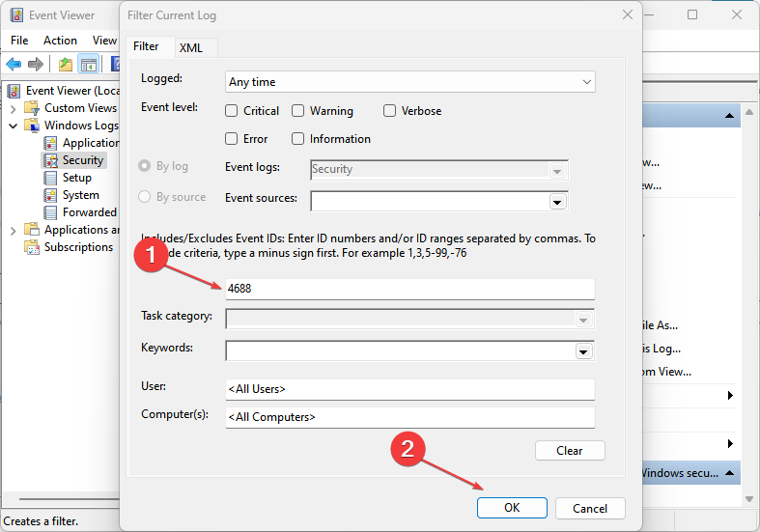Select the Security log in tree
The image size is (760, 532).
[82, 160]
